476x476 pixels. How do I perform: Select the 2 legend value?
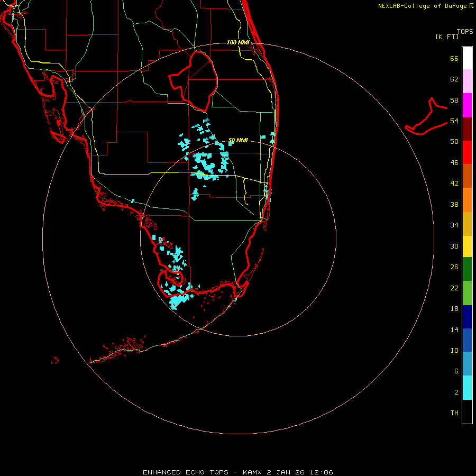point(456,392)
